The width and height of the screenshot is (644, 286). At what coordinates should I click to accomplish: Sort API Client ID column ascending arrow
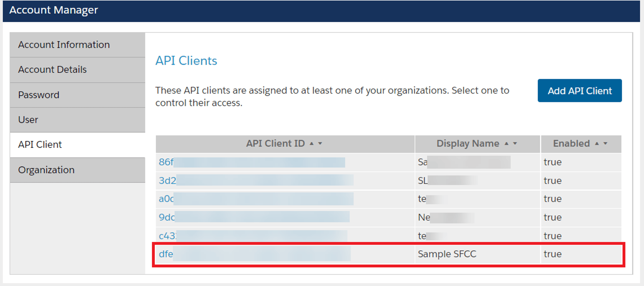(x=311, y=144)
